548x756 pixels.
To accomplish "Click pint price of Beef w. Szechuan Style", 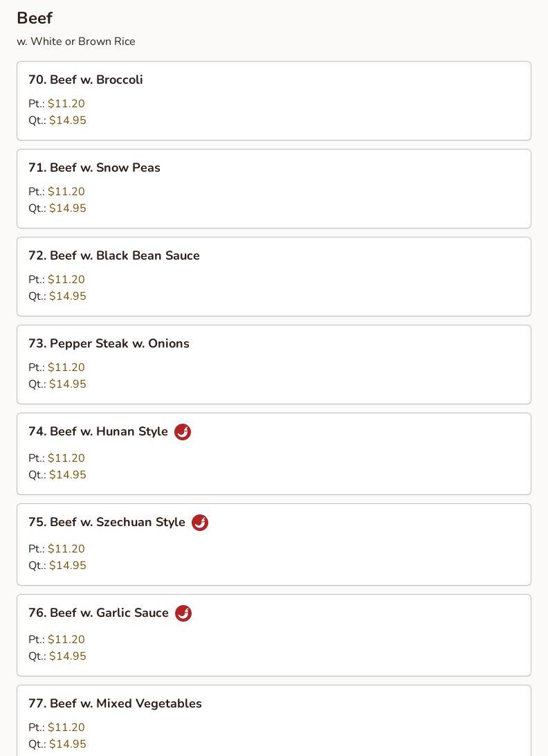I will 66,549.
